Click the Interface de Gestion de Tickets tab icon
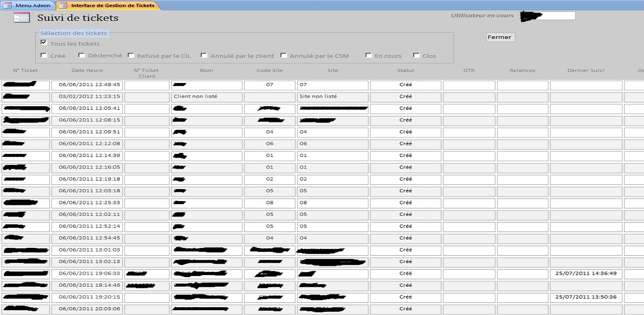This screenshot has height=315, width=644. [x=63, y=5]
